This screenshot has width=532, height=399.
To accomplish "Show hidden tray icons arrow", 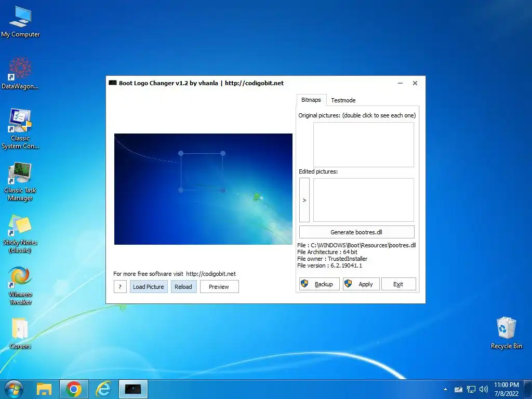I will pyautogui.click(x=445, y=389).
